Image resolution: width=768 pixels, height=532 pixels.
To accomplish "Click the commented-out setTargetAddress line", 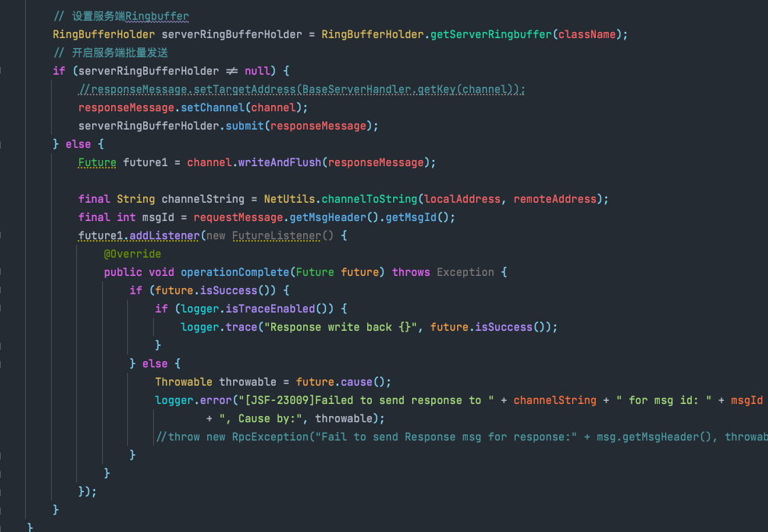I will pyautogui.click(x=302, y=89).
